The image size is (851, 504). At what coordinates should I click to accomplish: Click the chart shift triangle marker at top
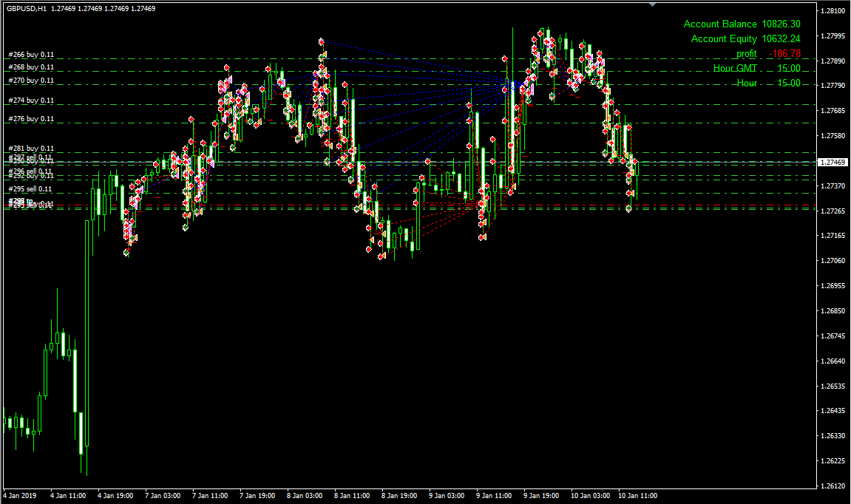652,4
